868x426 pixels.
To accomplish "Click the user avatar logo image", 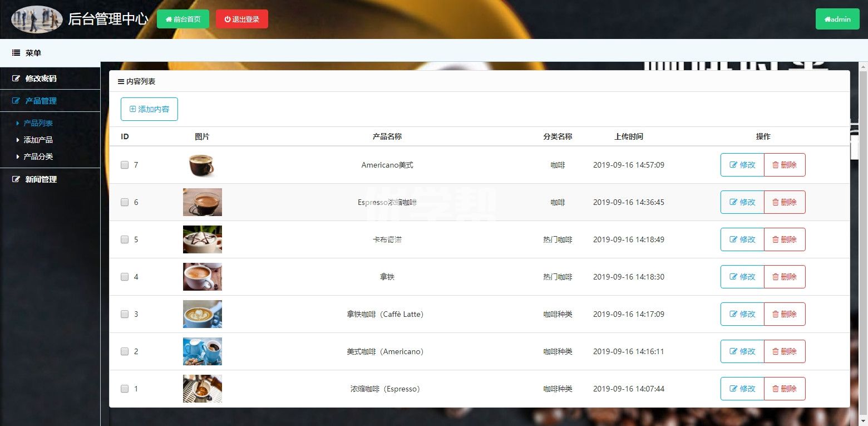I will [37, 19].
